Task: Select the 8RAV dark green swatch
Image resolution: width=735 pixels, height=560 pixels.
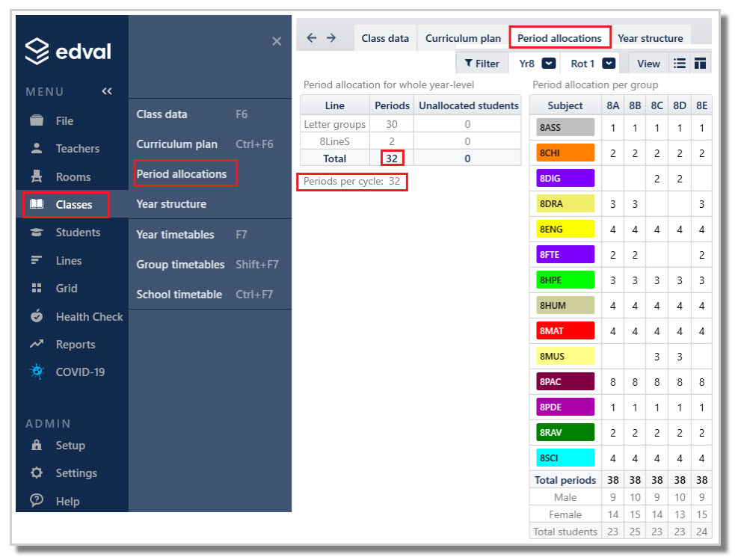Action: pos(565,432)
